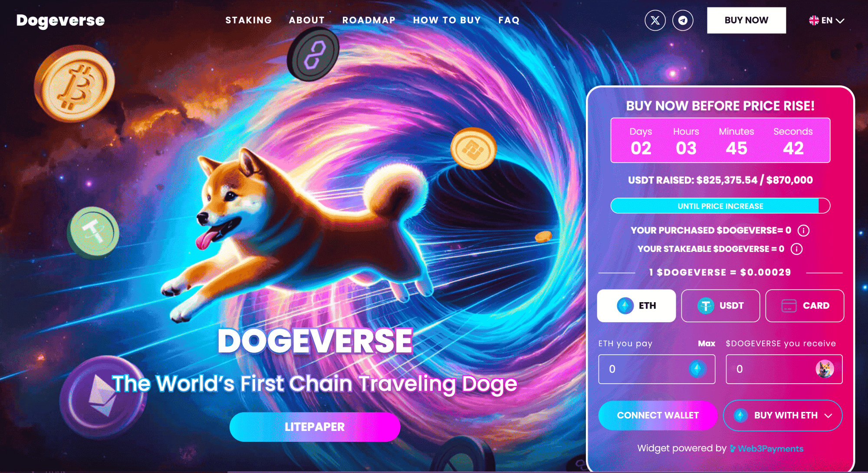This screenshot has height=473, width=868.
Task: Open the Litepaper button
Action: pos(315,427)
